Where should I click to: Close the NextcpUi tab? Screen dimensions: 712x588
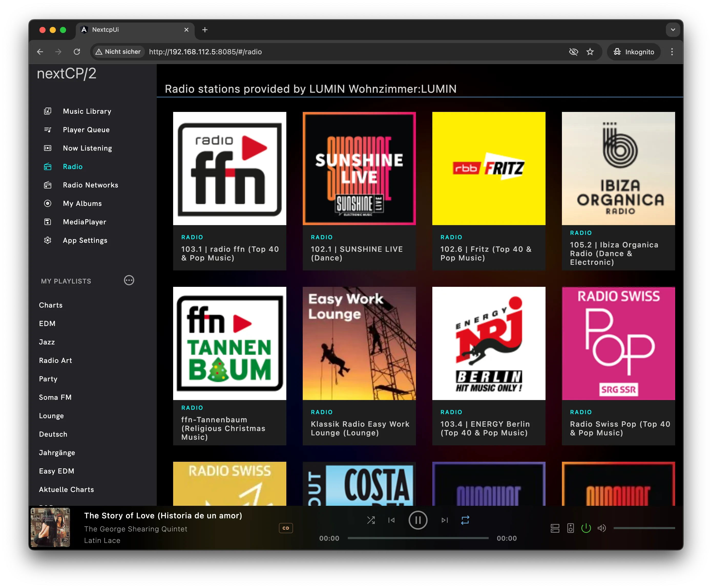point(186,30)
